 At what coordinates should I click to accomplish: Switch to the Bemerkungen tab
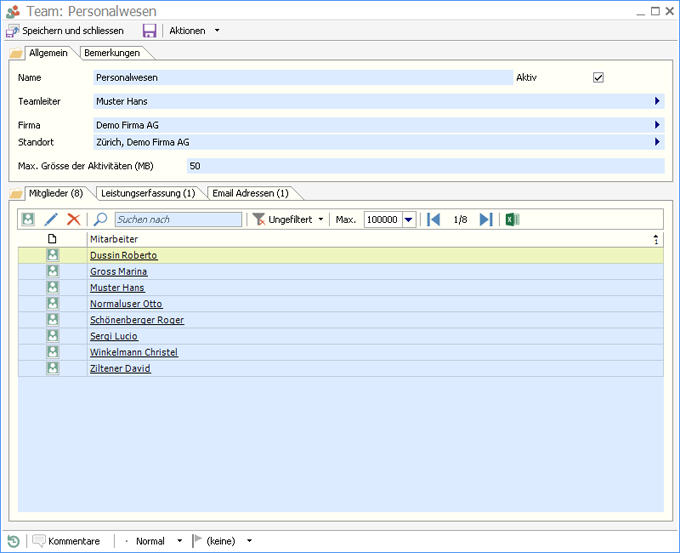click(x=112, y=52)
